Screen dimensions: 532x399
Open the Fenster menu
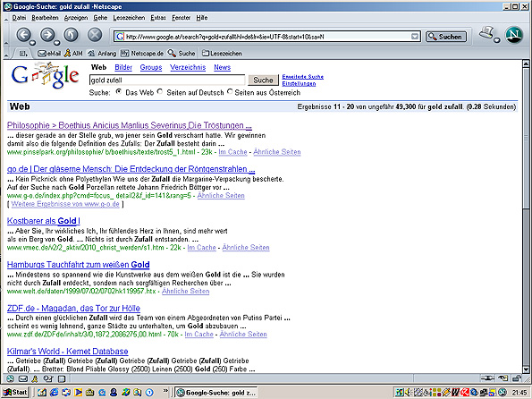coord(181,18)
